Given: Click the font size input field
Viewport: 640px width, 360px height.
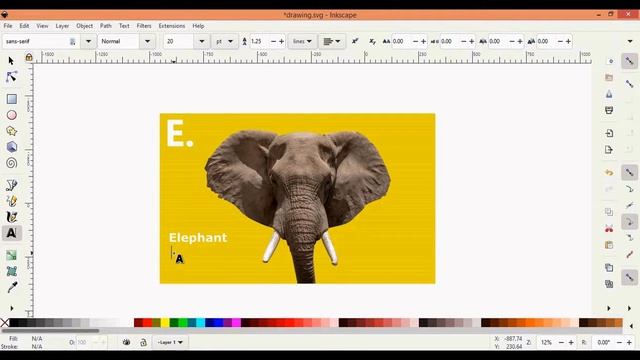Looking at the screenshot, I should click(x=178, y=41).
